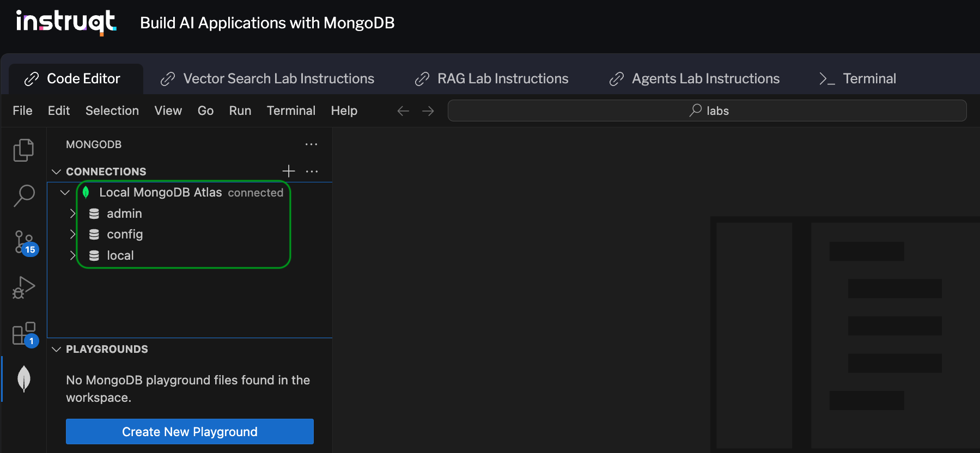Open the Run and Debug view
The width and height of the screenshot is (980, 453).
[23, 287]
